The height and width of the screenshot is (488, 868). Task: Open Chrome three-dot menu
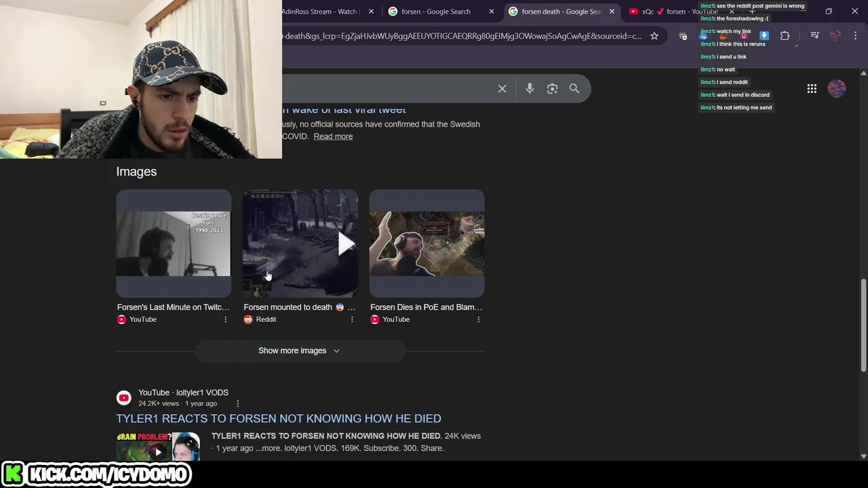pyautogui.click(x=855, y=36)
